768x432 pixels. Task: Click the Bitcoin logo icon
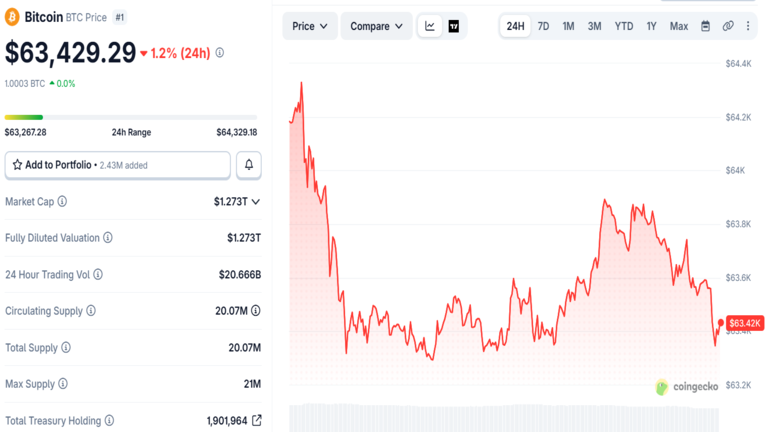tap(12, 17)
